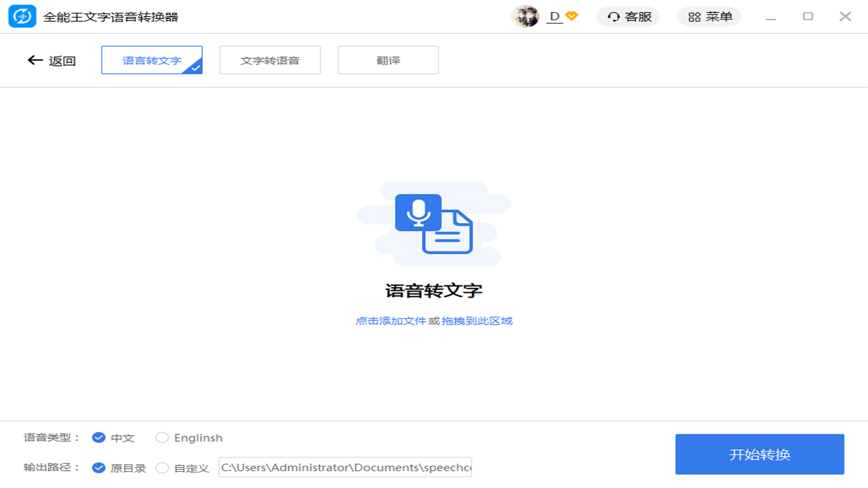Select the 原目录 output option
The width and height of the screenshot is (868, 488).
tap(98, 468)
